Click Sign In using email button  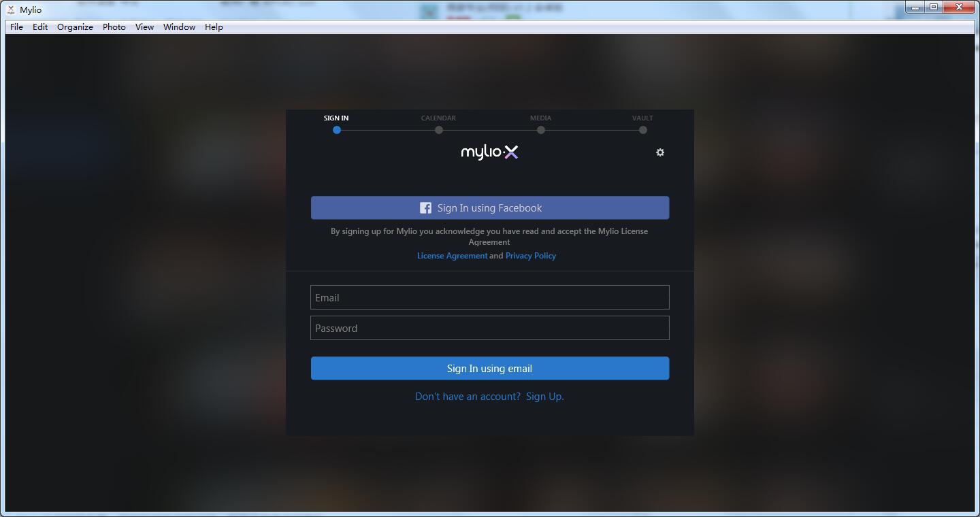point(490,369)
